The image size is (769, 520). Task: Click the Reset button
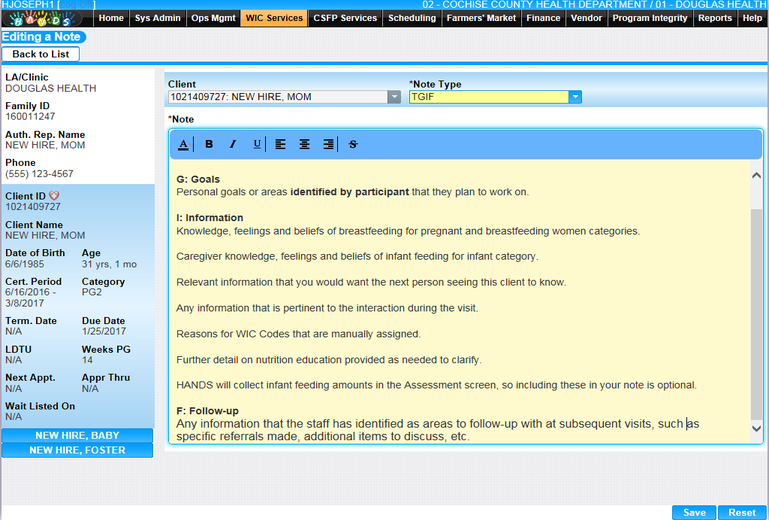pyautogui.click(x=742, y=512)
